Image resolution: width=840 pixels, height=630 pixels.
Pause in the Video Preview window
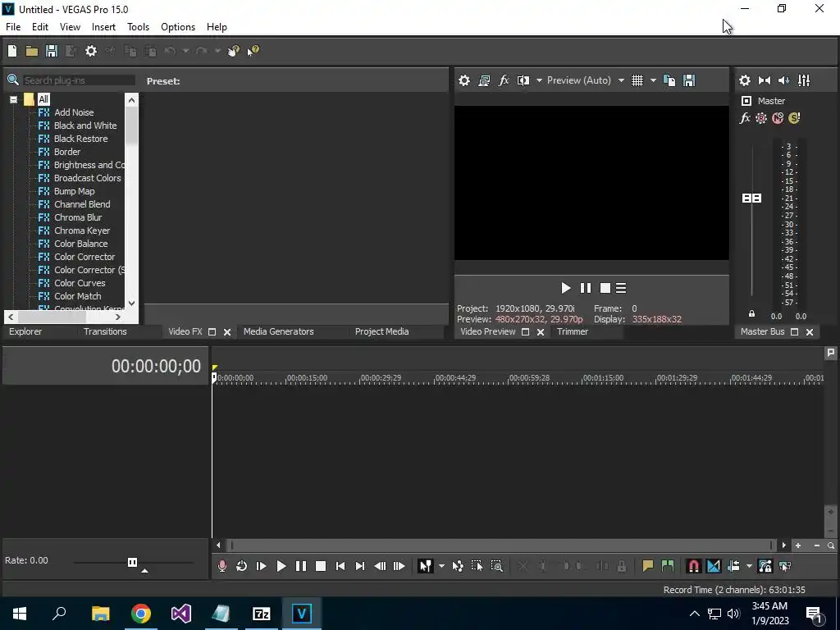pos(586,288)
